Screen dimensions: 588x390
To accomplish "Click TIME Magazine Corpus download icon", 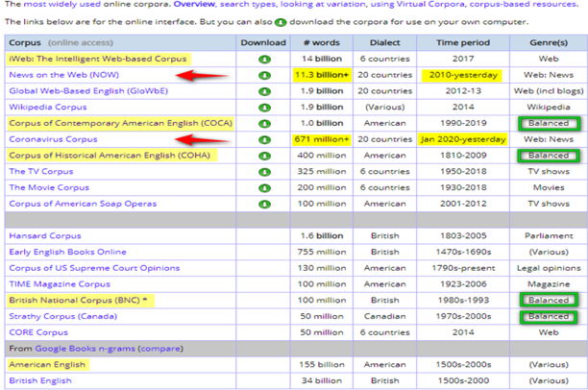I will 263,284.
